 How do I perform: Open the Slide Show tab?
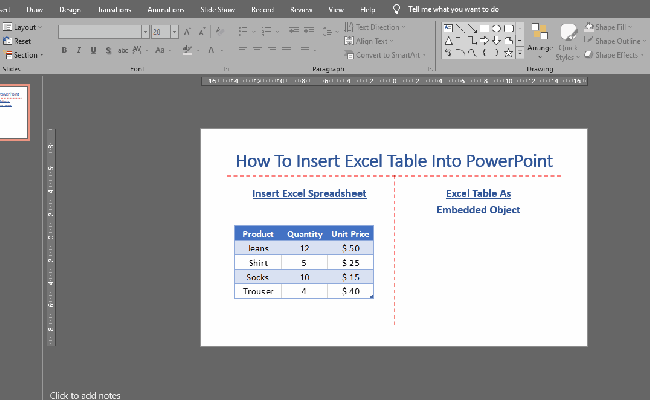pyautogui.click(x=218, y=9)
